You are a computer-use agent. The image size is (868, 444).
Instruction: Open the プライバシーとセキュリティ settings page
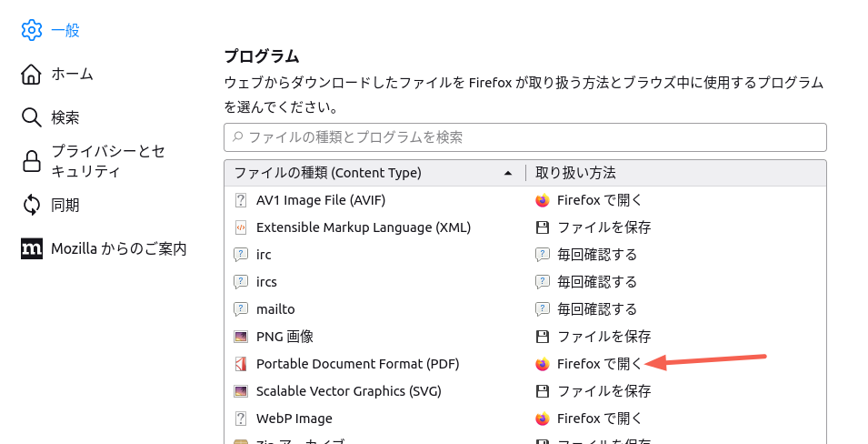[x=108, y=161]
